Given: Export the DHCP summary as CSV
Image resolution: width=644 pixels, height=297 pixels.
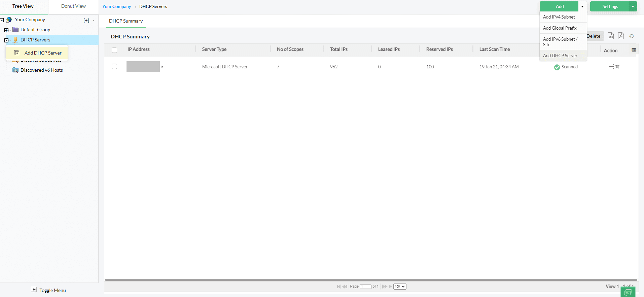Looking at the screenshot, I should (x=611, y=36).
